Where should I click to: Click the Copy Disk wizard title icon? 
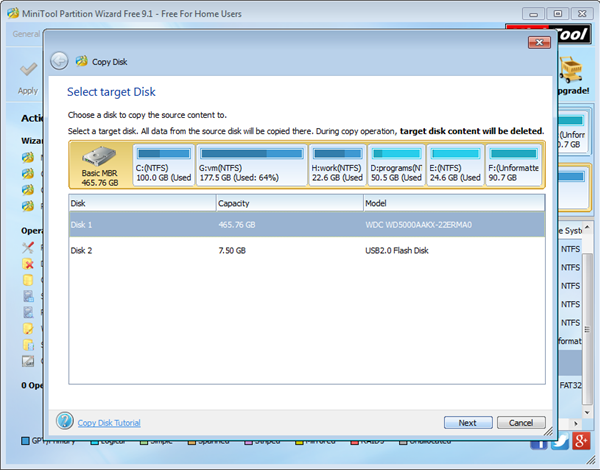point(82,61)
